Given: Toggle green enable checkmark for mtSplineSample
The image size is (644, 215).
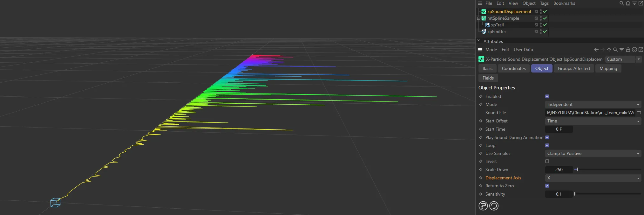Looking at the screenshot, I should [545, 18].
